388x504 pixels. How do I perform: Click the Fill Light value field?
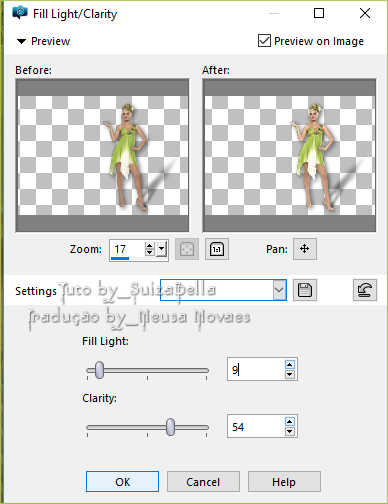click(x=256, y=369)
